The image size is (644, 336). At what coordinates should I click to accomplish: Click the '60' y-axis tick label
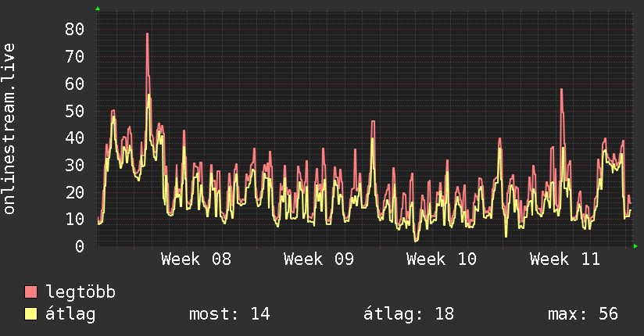point(75,84)
